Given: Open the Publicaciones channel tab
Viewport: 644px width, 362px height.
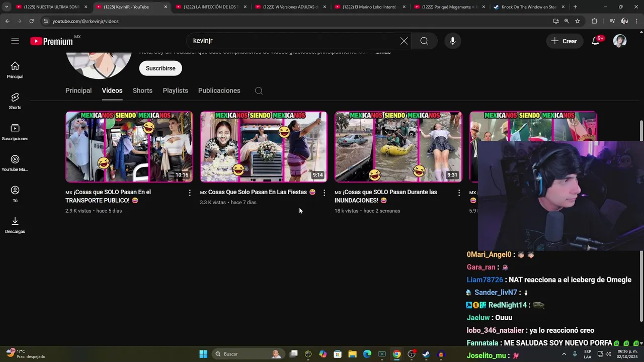Looking at the screenshot, I should tap(219, 90).
